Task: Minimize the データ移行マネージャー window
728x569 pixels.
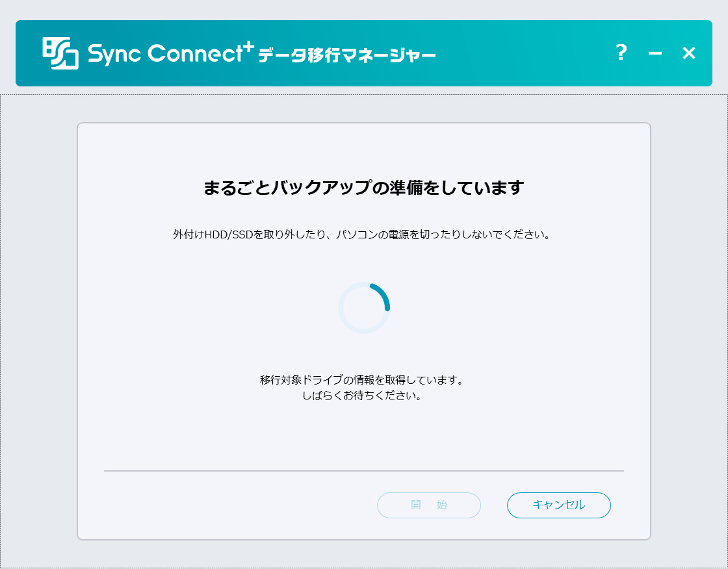Action: tap(655, 54)
